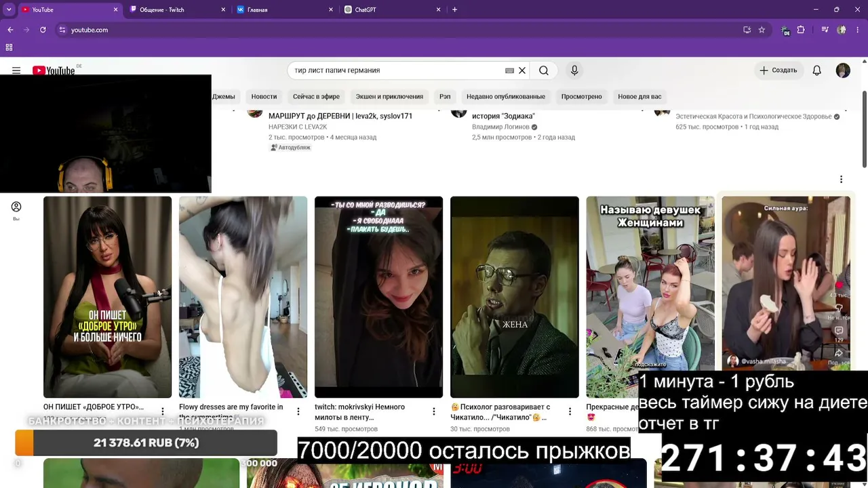Image resolution: width=868 pixels, height=488 pixels.
Task: View site information for youtube.com
Action: [62, 30]
